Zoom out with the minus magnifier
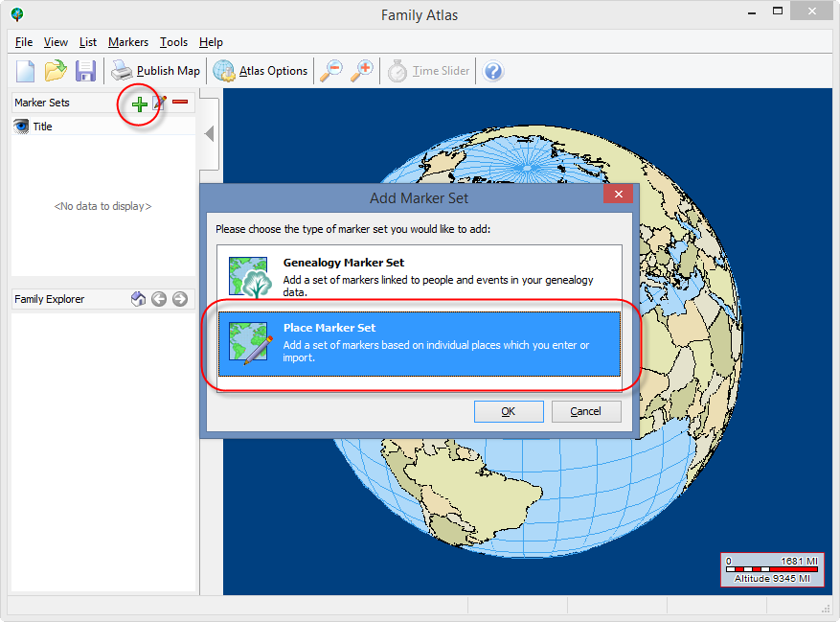 point(331,71)
